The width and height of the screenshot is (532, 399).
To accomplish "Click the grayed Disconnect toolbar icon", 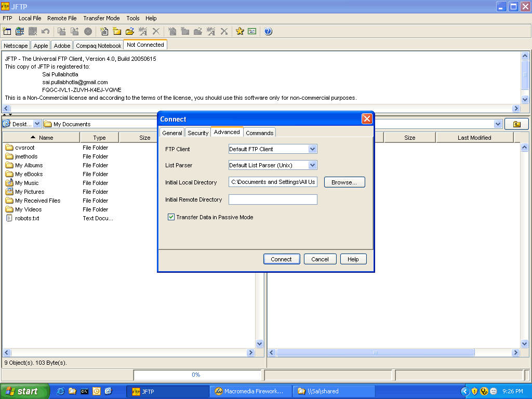I will click(33, 32).
